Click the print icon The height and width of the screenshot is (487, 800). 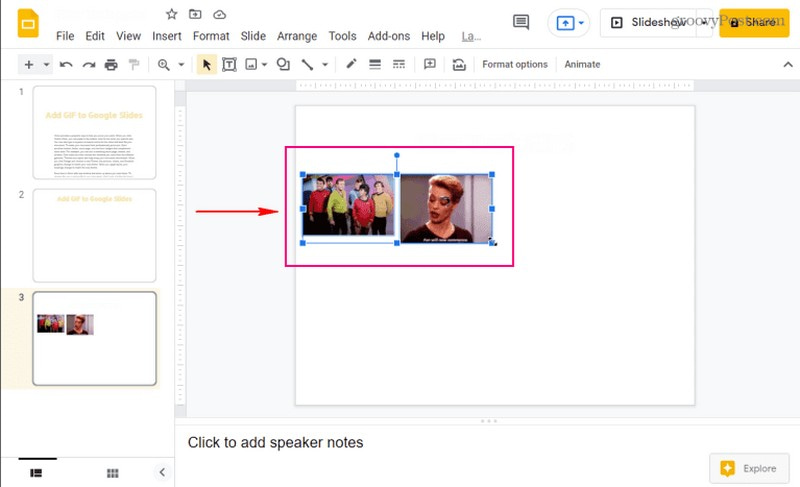click(111, 65)
